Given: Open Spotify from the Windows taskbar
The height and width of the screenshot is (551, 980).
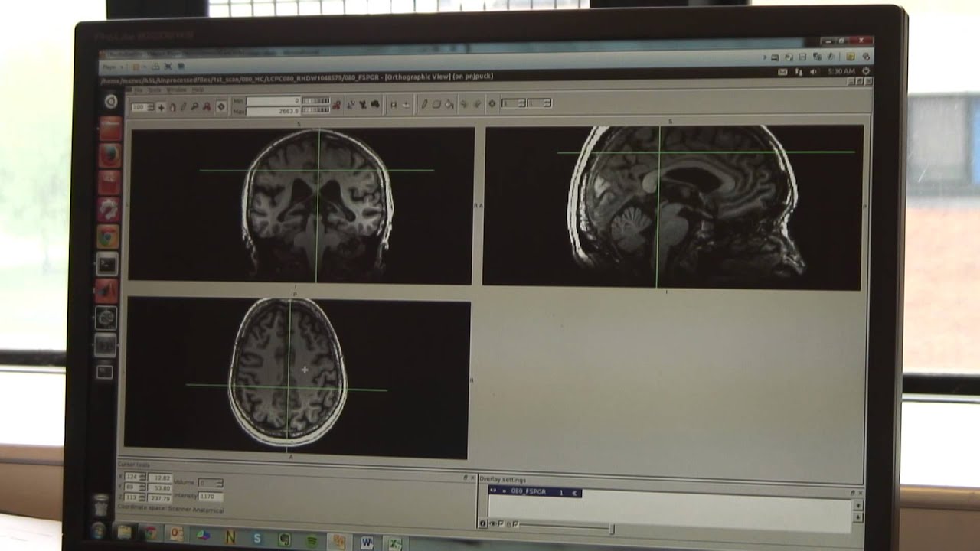Looking at the screenshot, I should 312,540.
